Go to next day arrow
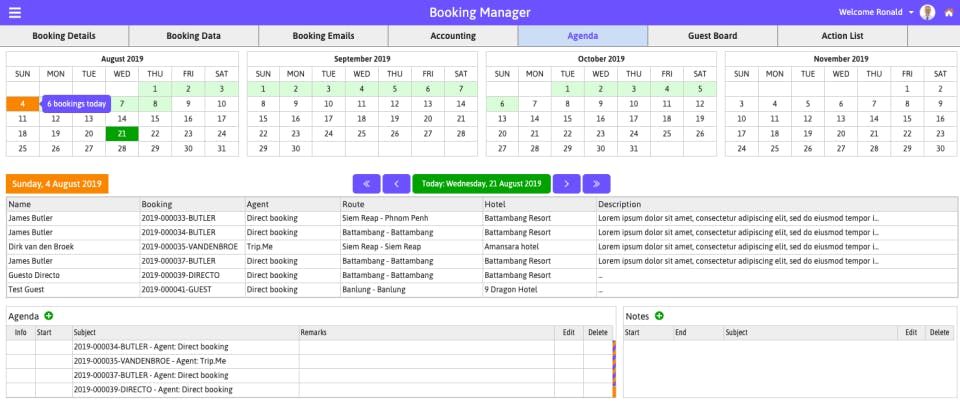 [x=566, y=184]
